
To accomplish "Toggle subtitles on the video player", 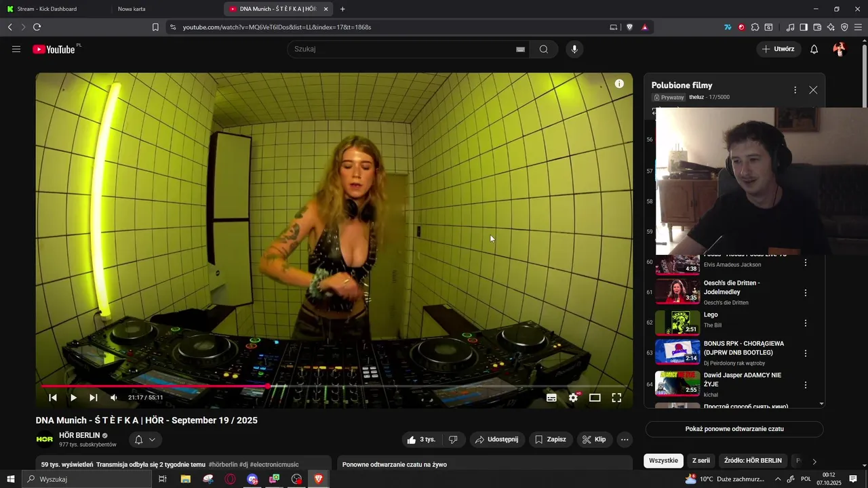I will click(551, 398).
